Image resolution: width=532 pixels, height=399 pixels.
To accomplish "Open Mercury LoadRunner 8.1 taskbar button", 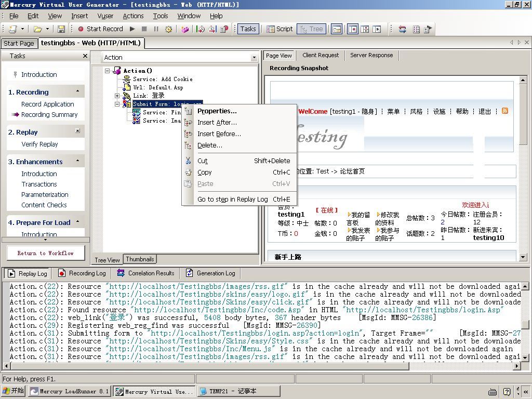I will [69, 392].
